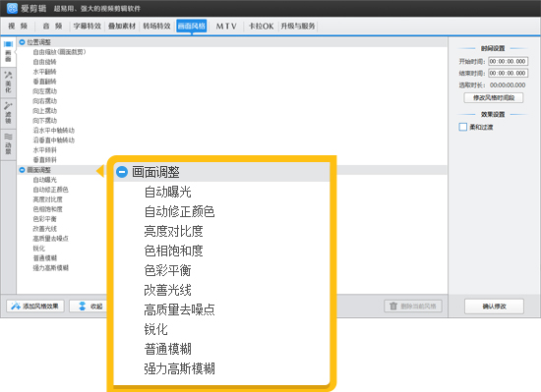Open the 画面 side panel icon
The image size is (541, 392).
tap(8, 44)
